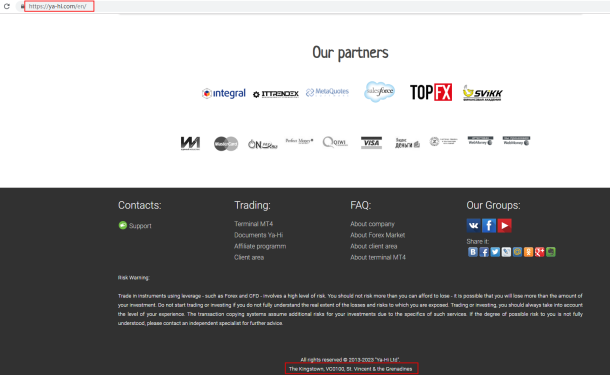Click the Kingstown, St. Vincent address line
610x375 pixels.
pos(351,369)
